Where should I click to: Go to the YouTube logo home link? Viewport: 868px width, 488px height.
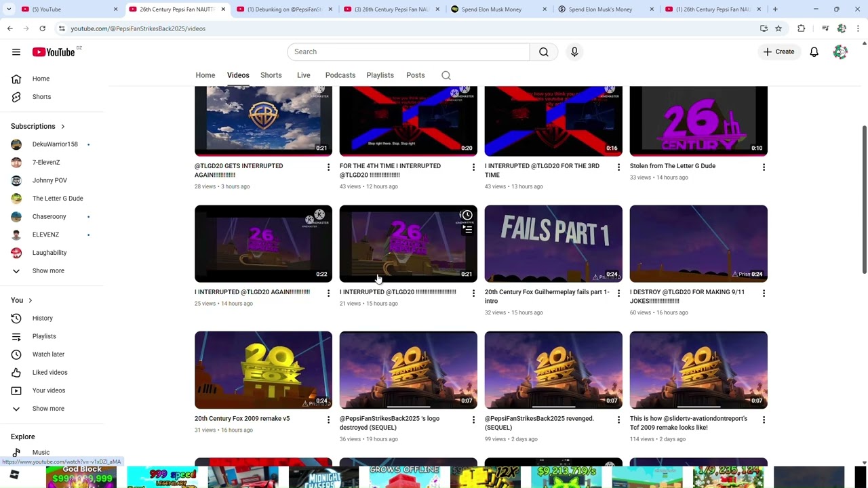coord(54,52)
